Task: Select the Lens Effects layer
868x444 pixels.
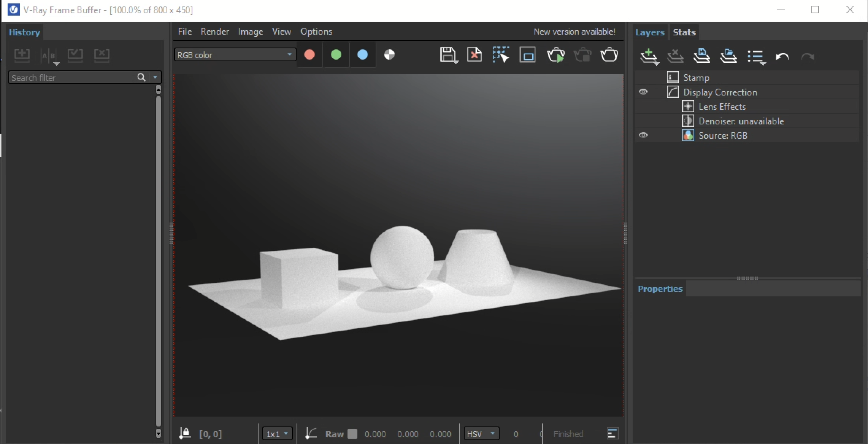Action: tap(722, 107)
